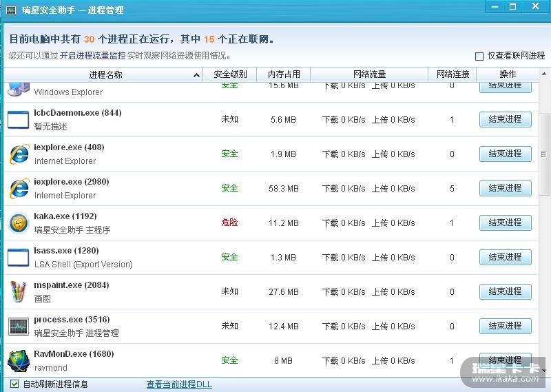Sort by 网络流量 column header
The width and height of the screenshot is (551, 392).
tap(369, 74)
